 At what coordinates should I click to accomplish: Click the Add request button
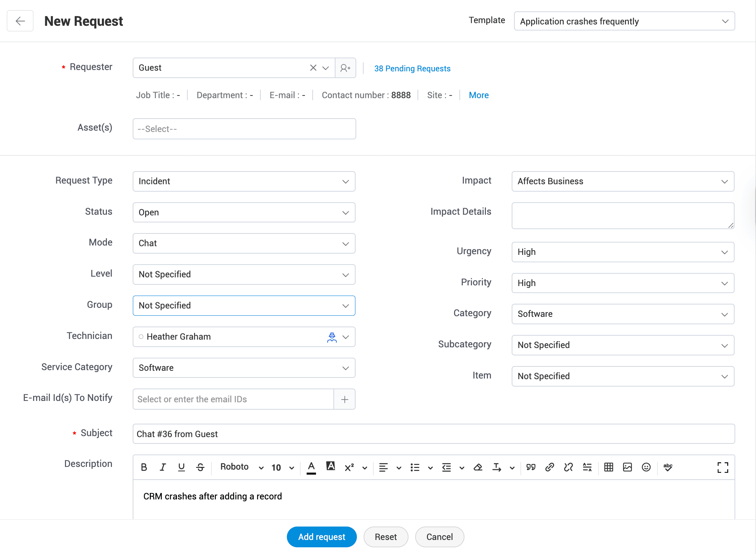tap(321, 537)
